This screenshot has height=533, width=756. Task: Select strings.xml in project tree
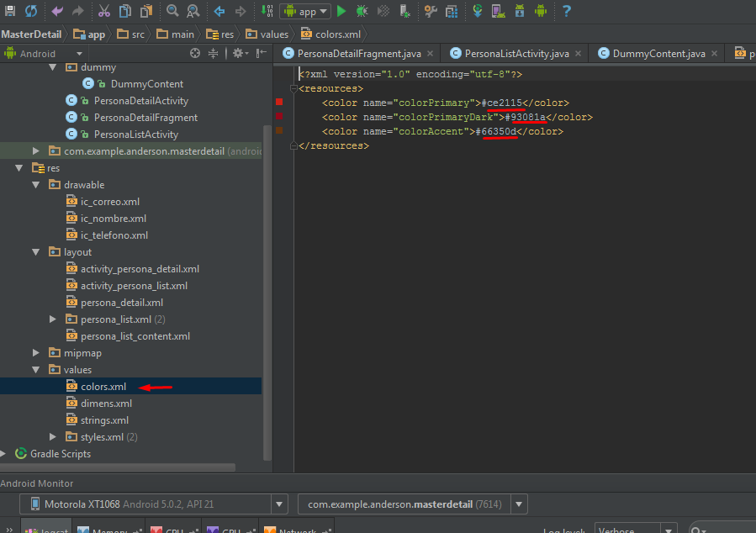(x=104, y=420)
